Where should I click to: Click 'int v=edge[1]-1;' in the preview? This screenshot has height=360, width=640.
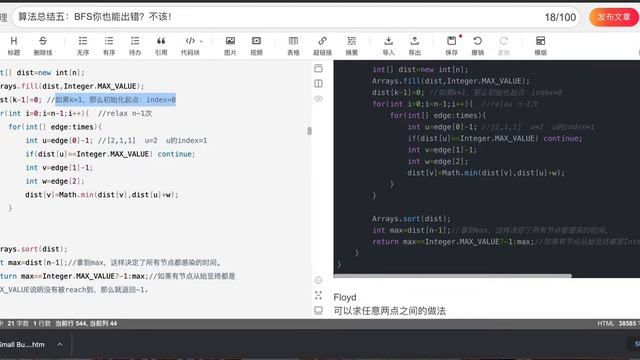(x=442, y=150)
